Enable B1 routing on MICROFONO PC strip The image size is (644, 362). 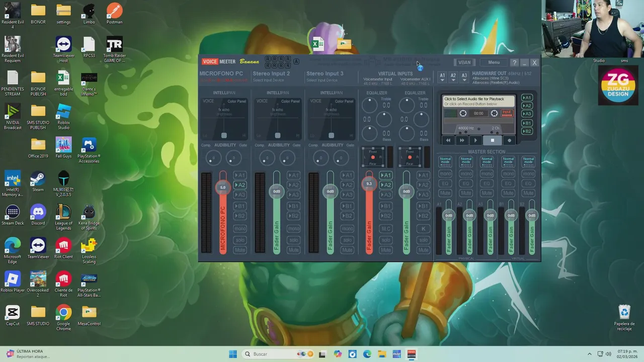click(240, 206)
